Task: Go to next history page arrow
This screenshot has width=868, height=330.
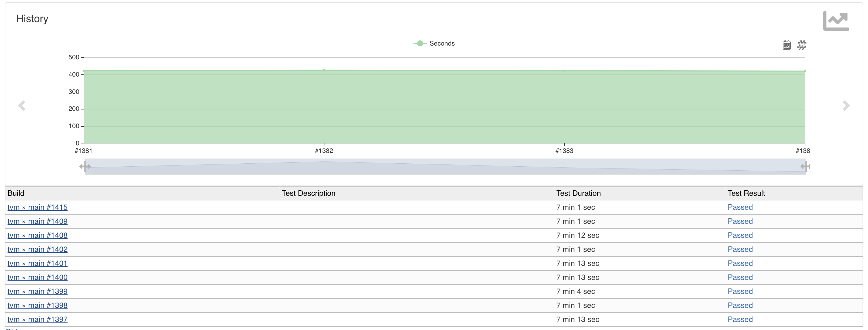Action: click(846, 106)
